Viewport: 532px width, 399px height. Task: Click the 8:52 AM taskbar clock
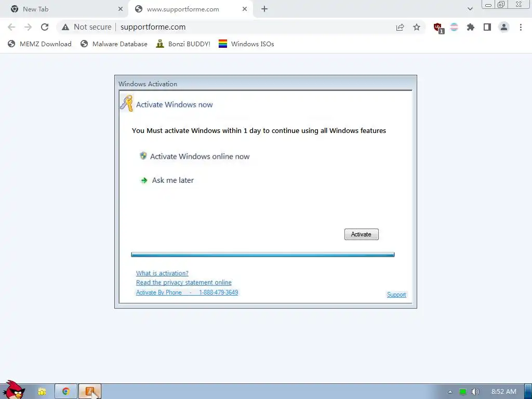[x=504, y=392]
